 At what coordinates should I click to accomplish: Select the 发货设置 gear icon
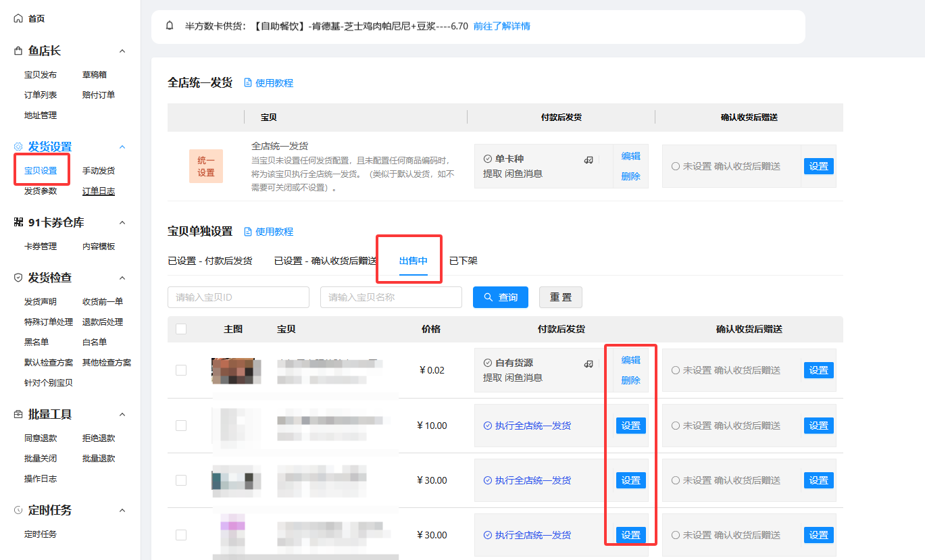coord(18,146)
